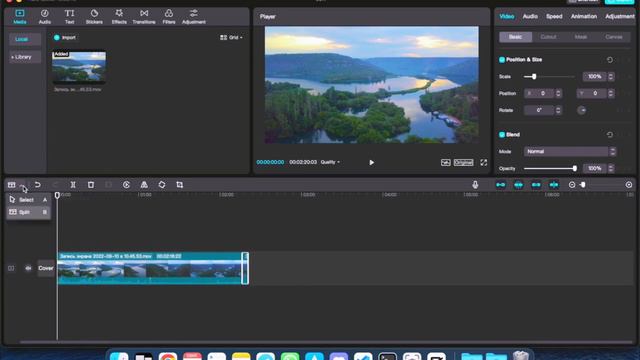Select the Mask sub-tab
Image resolution: width=640 pixels, height=360 pixels.
point(581,37)
